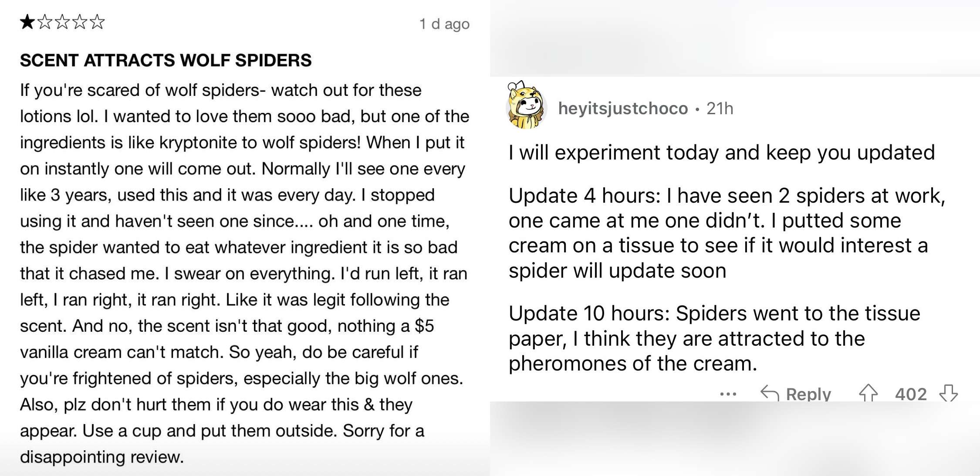Open the heyitsjustchoco username profile link
Screen dimensions: 980x476
623,109
